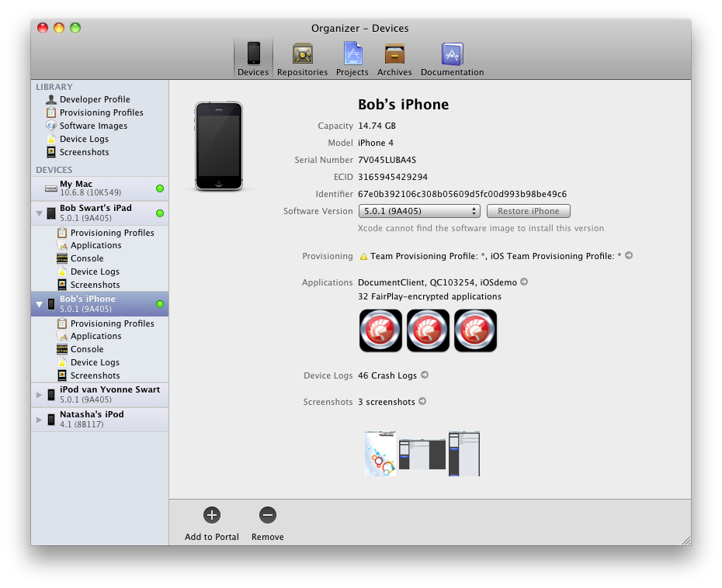Click the Serial Number value 7V045LUBA4S

coord(387,160)
